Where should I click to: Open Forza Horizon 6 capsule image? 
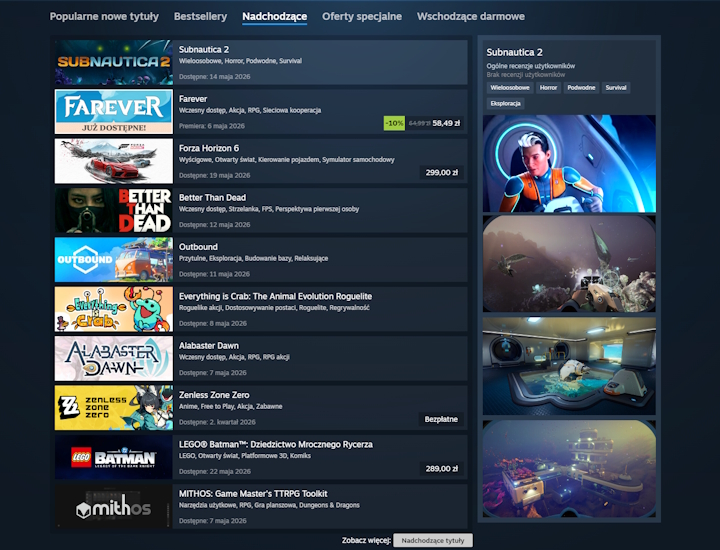click(x=114, y=161)
